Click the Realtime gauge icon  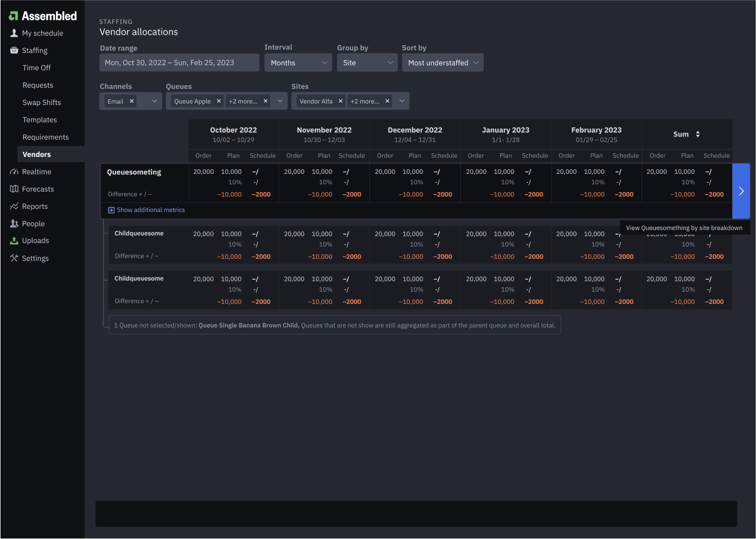[x=14, y=172]
